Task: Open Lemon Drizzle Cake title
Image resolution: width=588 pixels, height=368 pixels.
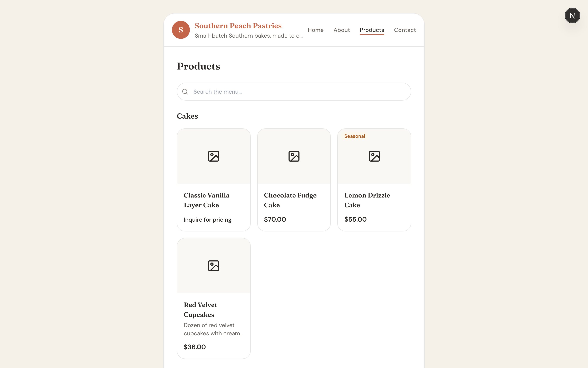Action: click(367, 200)
